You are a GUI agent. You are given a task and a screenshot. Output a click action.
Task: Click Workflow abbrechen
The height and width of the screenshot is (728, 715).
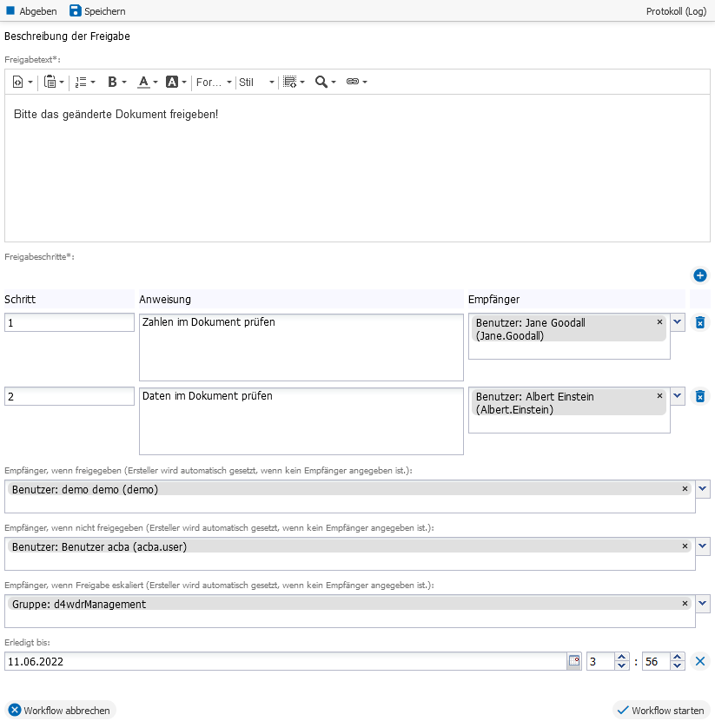click(60, 710)
